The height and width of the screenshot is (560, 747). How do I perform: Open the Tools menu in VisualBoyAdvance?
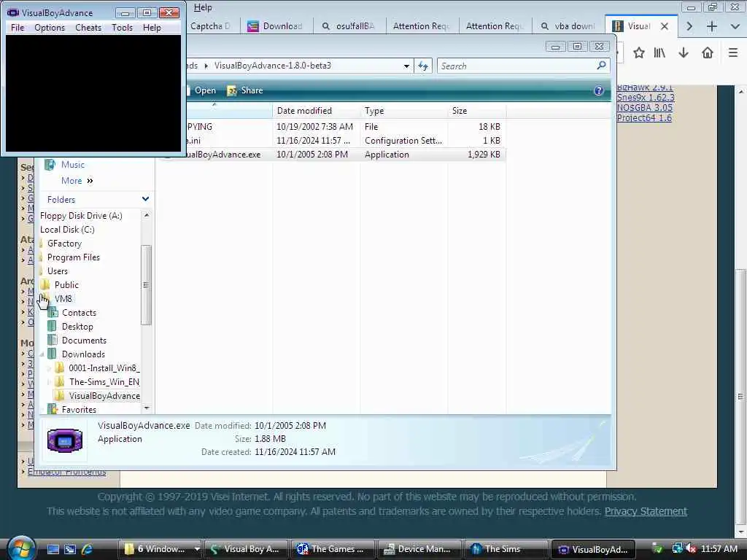pyautogui.click(x=122, y=28)
